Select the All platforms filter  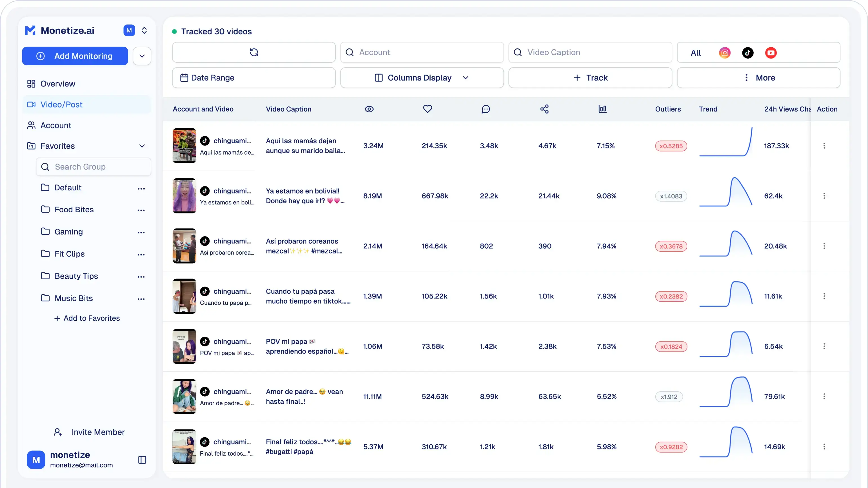pyautogui.click(x=695, y=53)
